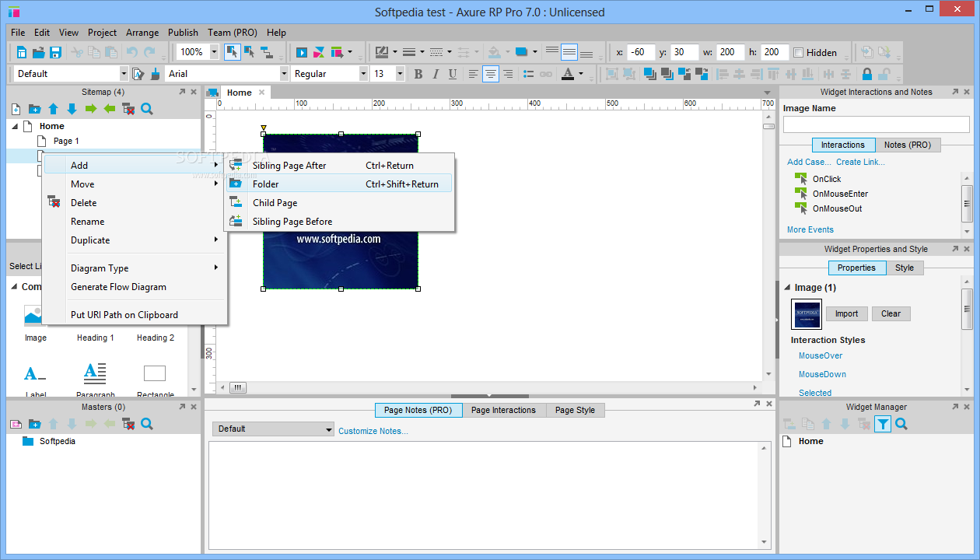Search the Widget Manager with the magnifier

(x=901, y=424)
